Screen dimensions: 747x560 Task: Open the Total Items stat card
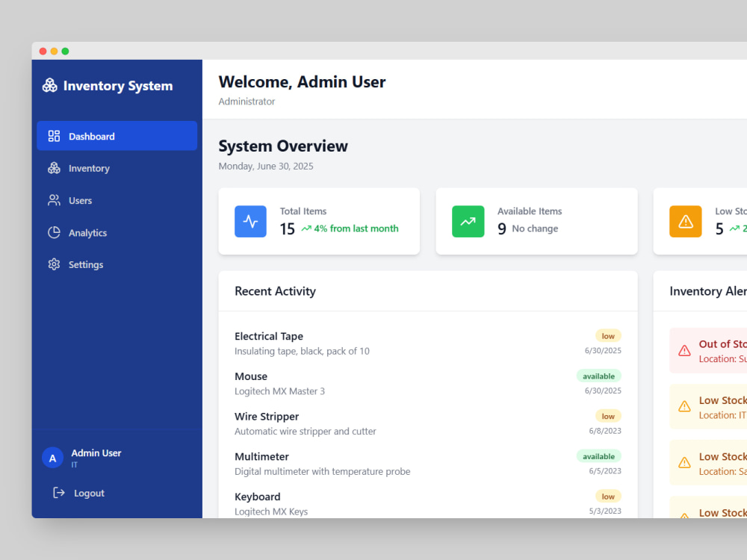[x=319, y=221]
